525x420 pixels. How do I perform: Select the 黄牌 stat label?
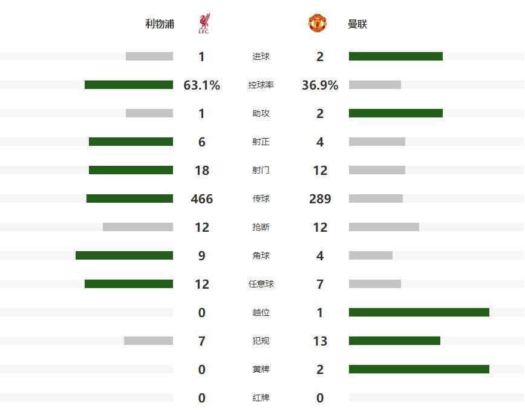tap(261, 370)
